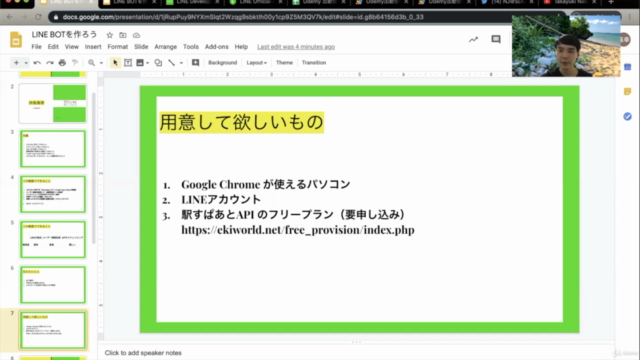This screenshot has height=360, width=640.
Task: Activate the paint format tool
Action: (75, 62)
